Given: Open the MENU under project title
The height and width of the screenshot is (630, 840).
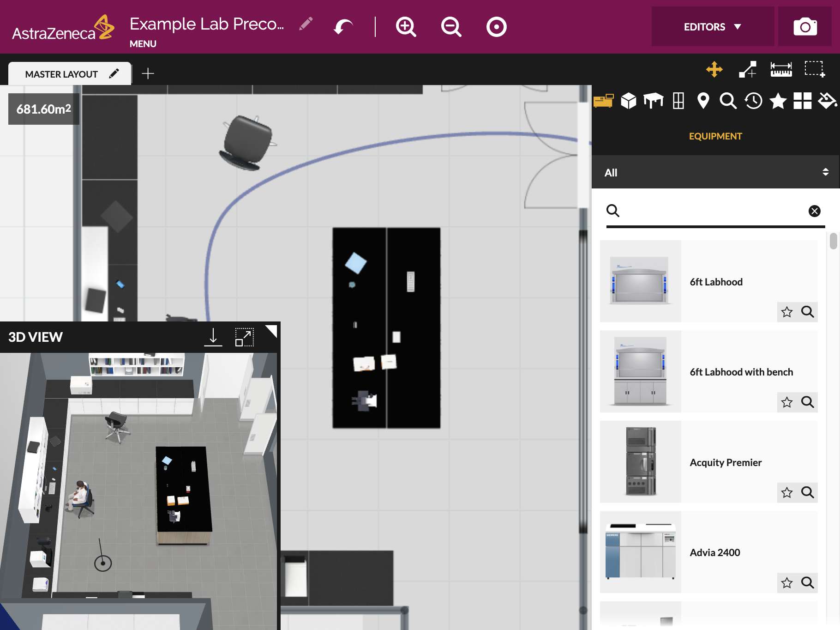Looking at the screenshot, I should tap(143, 44).
